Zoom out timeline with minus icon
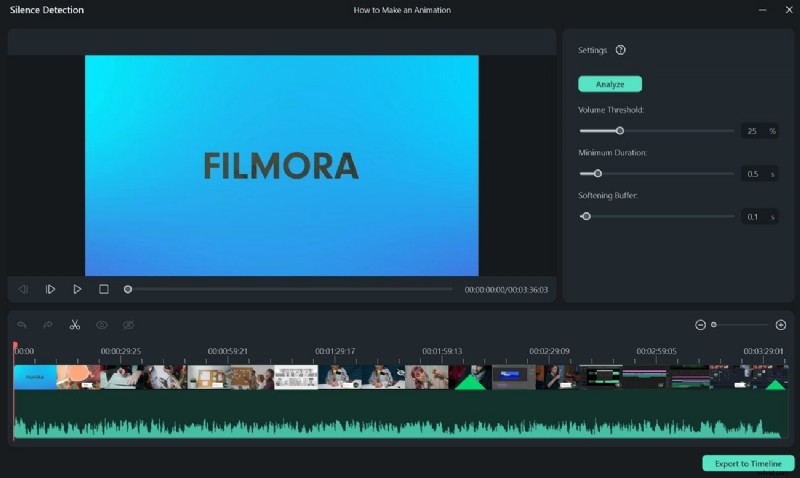The image size is (800, 478). [x=700, y=325]
